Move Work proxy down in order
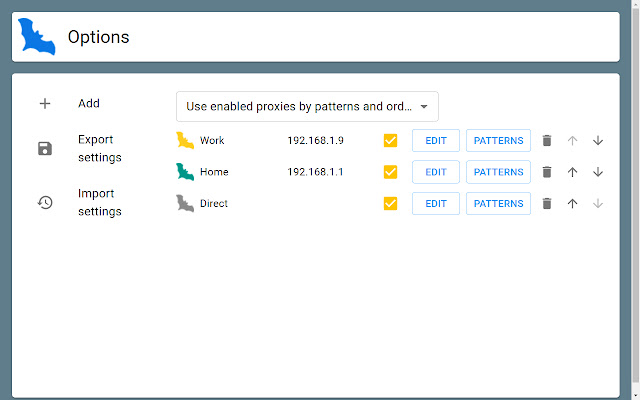 point(598,141)
